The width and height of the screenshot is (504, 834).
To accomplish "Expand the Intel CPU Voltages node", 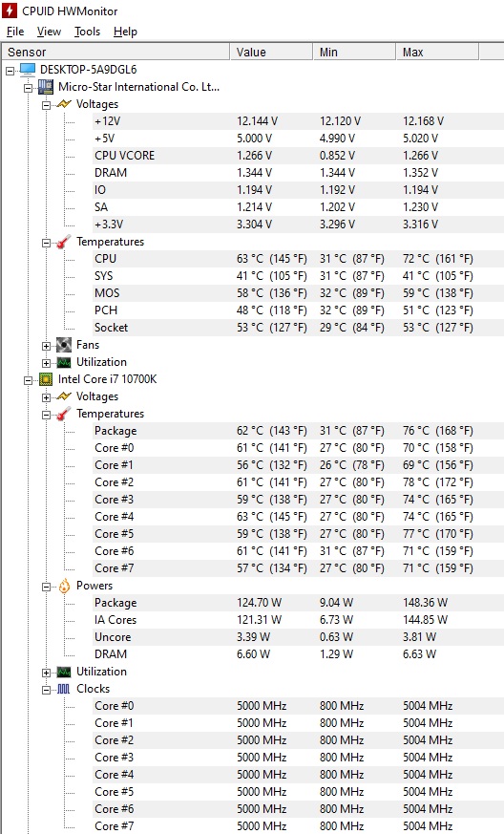I will (46, 397).
